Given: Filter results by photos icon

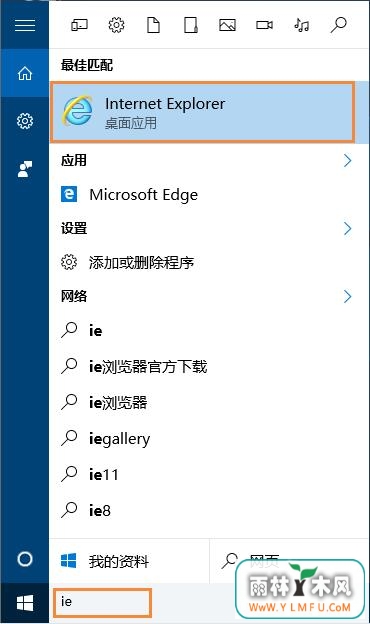Looking at the screenshot, I should (x=227, y=25).
